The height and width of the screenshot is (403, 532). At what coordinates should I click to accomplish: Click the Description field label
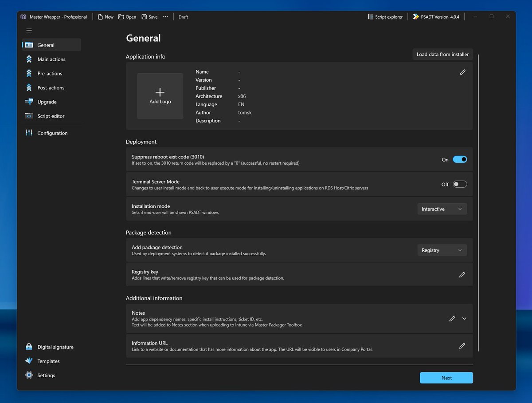tap(208, 121)
